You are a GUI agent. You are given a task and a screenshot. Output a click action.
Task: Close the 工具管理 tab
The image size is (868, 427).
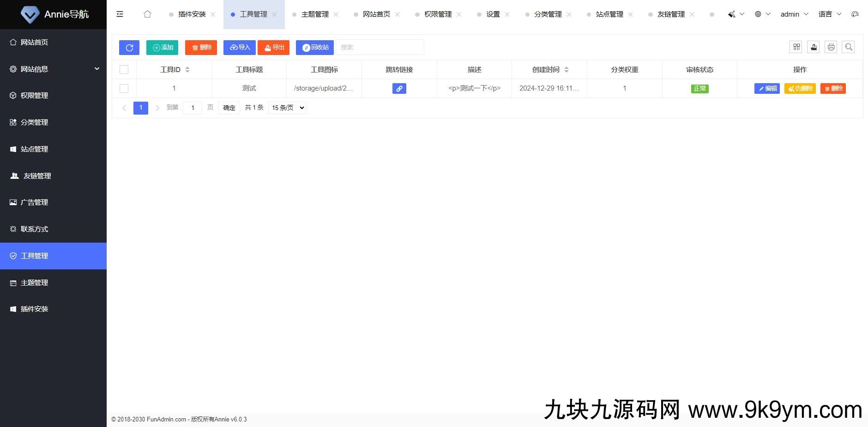point(275,14)
